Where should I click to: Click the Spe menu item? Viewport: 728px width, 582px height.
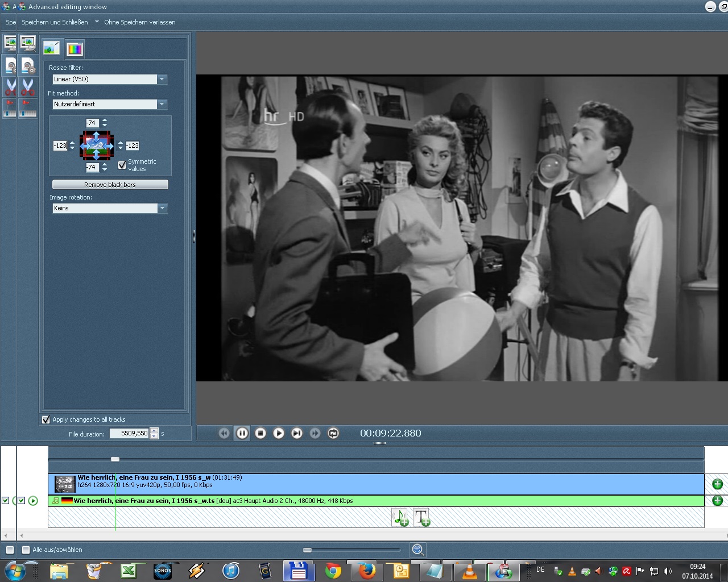coord(11,22)
